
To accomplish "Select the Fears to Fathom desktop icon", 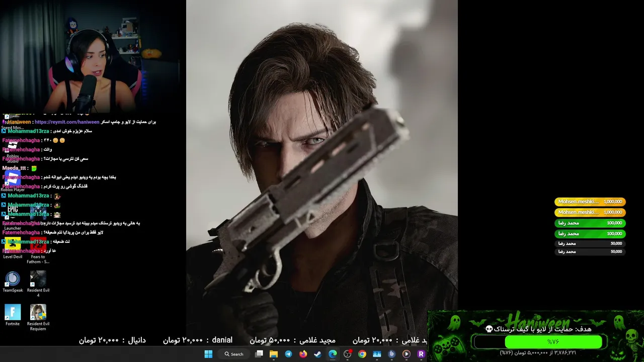I will coord(38,250).
